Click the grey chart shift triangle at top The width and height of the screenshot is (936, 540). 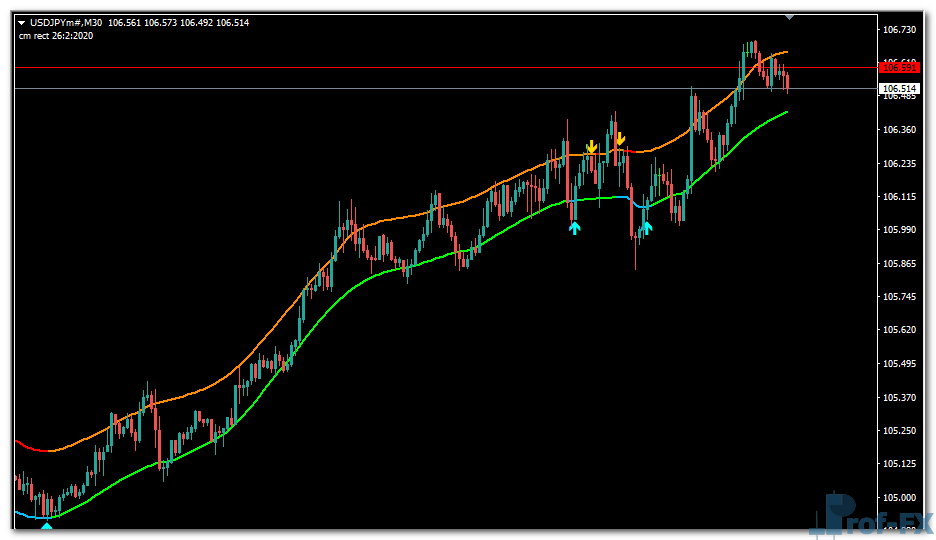790,17
